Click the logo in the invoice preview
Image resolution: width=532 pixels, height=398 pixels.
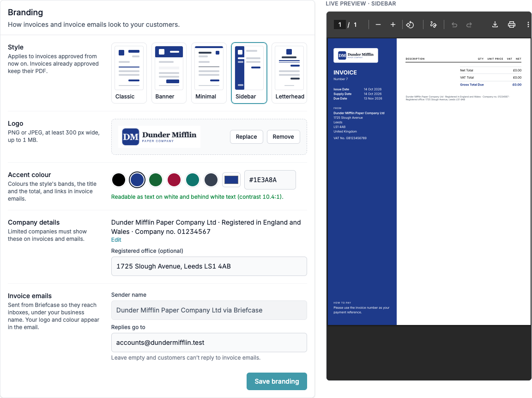click(x=356, y=55)
